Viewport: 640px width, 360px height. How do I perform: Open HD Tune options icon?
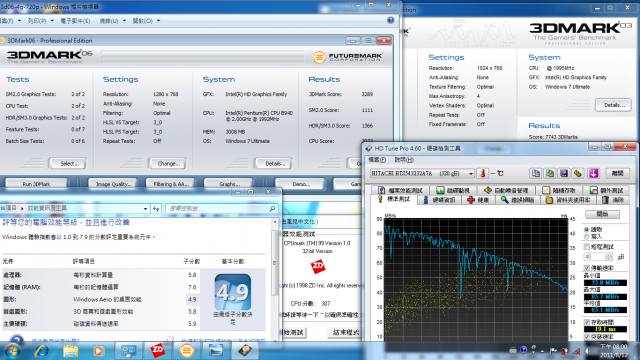(578, 173)
